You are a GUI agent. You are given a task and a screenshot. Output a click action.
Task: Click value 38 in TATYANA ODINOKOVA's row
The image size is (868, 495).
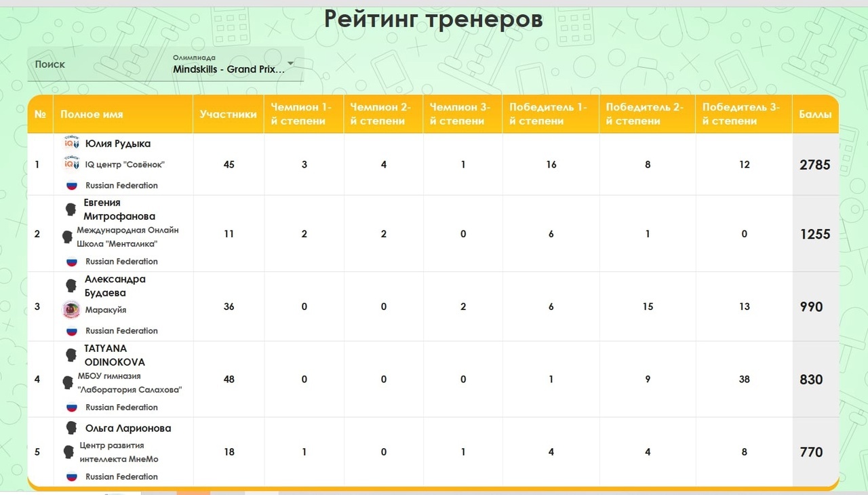click(x=744, y=379)
